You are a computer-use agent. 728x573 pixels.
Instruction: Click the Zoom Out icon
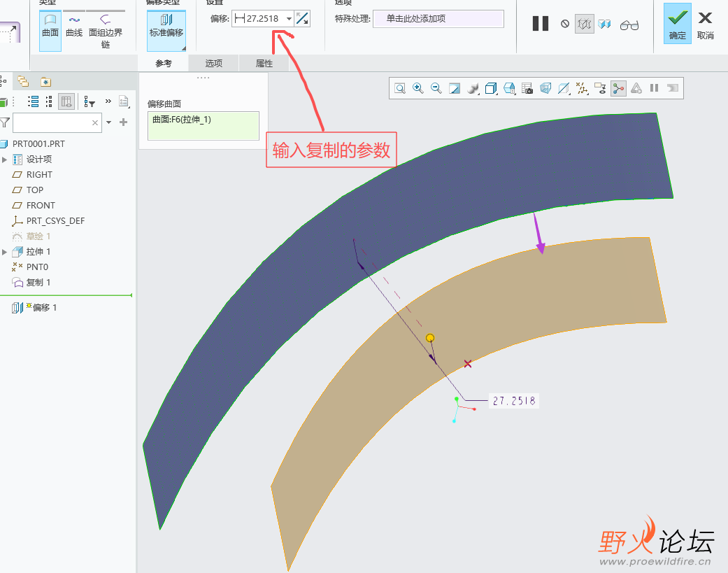pos(436,88)
